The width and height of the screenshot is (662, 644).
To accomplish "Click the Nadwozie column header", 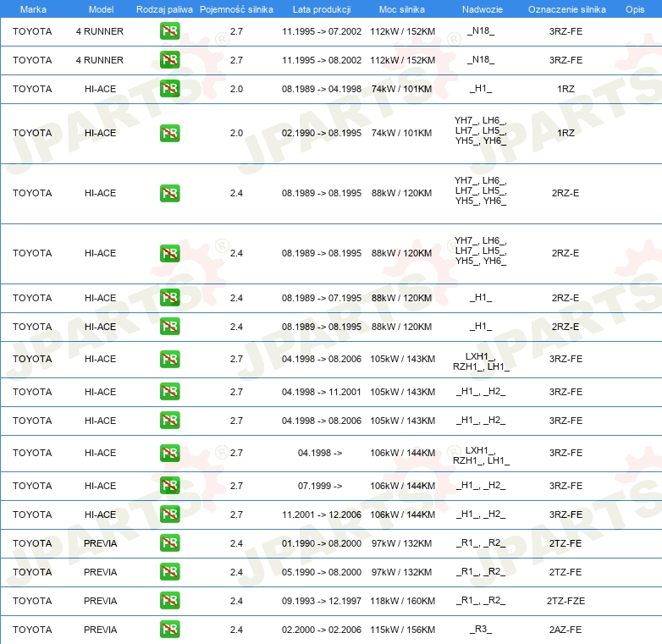I will (483, 9).
